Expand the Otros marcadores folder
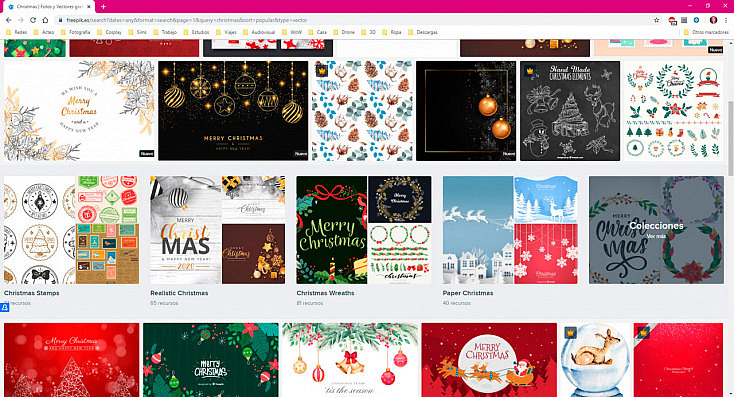Screen dimensions: 734x397 (706, 32)
